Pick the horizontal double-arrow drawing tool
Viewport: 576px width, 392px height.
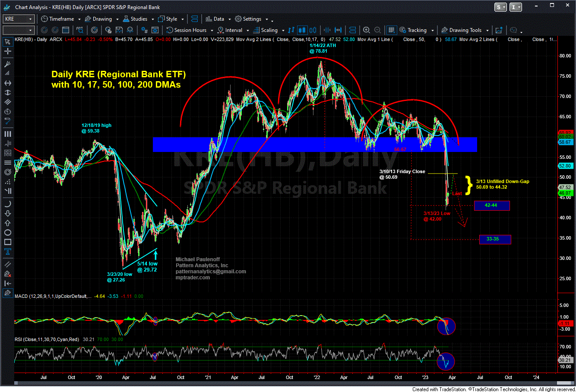pos(7,83)
